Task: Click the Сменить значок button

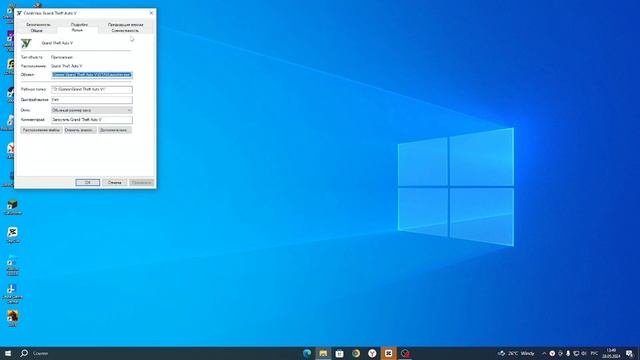Action: click(x=80, y=130)
